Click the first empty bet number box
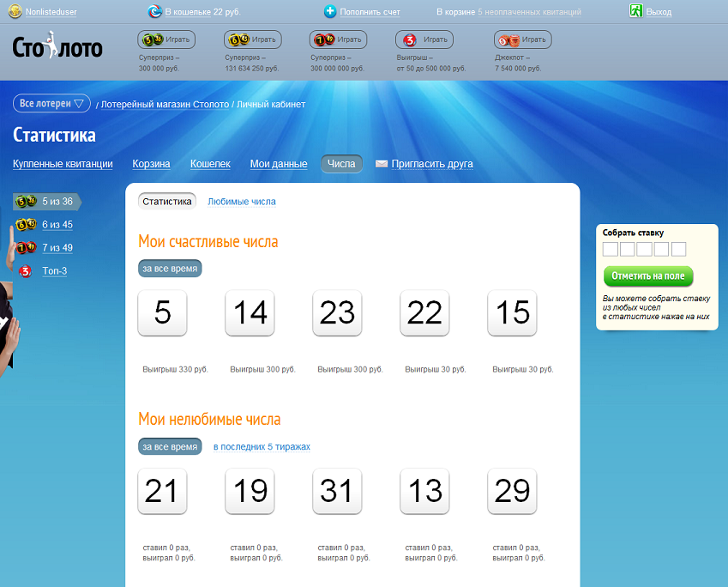The width and height of the screenshot is (728, 587). (611, 249)
